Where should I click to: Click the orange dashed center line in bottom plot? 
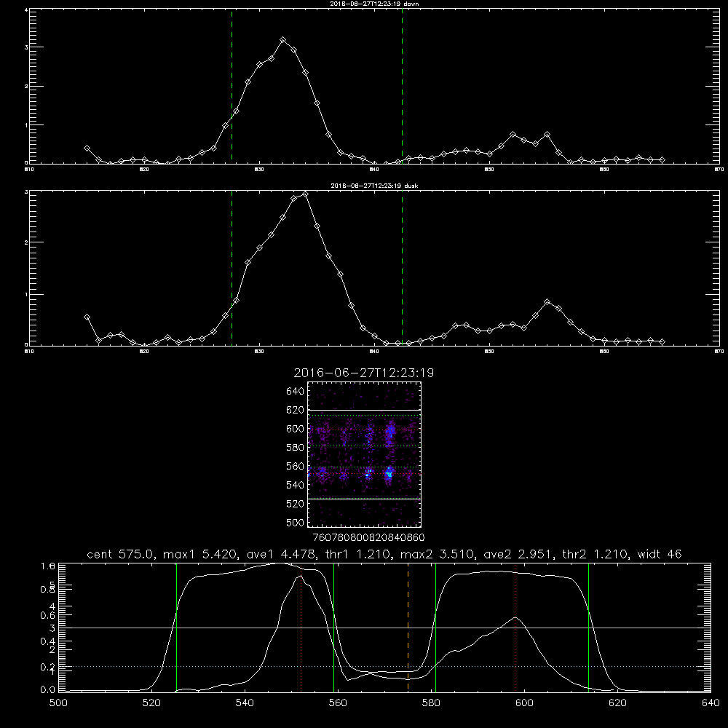(x=408, y=628)
